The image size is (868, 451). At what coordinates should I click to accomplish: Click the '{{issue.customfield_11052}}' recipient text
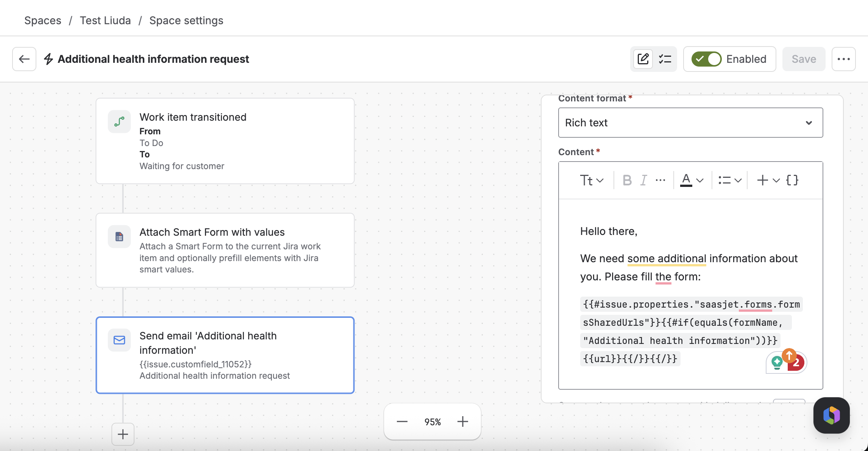click(x=195, y=364)
